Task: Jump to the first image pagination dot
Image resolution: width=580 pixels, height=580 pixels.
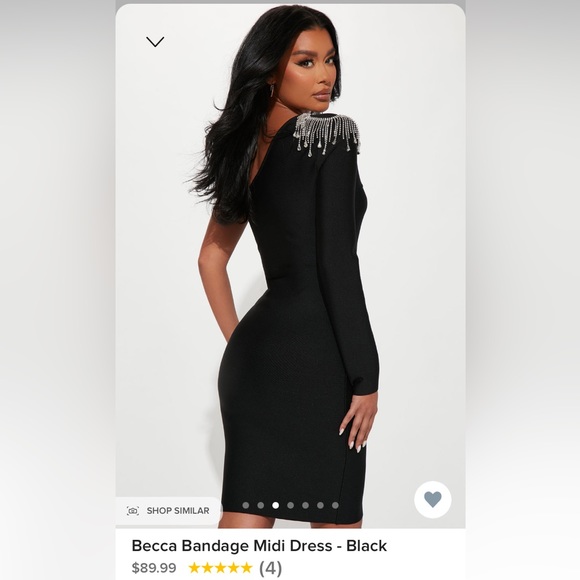Action: coord(246,505)
